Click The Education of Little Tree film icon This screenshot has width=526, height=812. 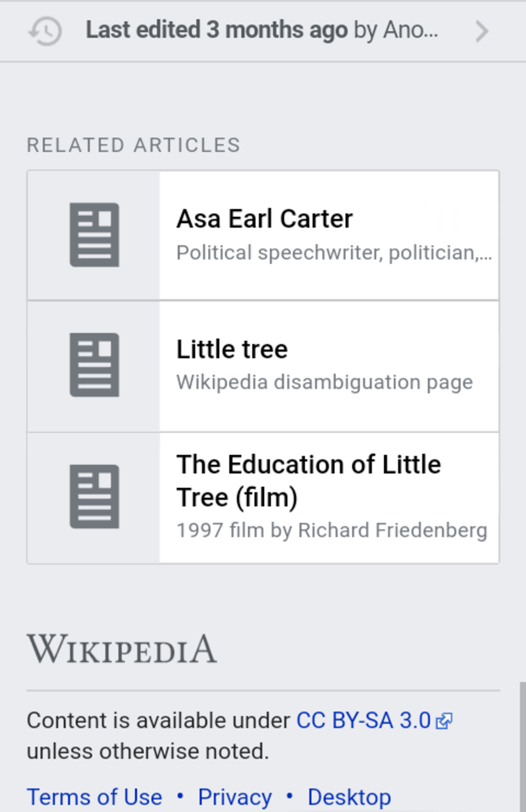(x=95, y=496)
